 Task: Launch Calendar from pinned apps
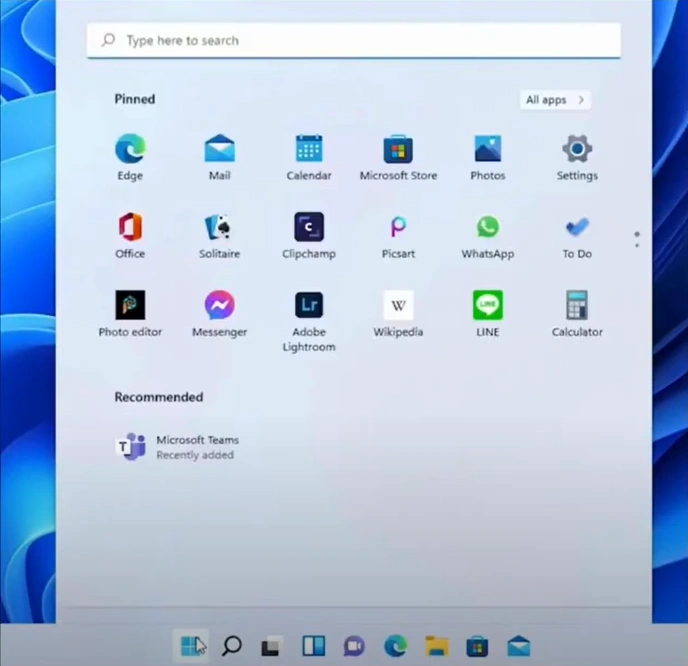[x=309, y=157]
